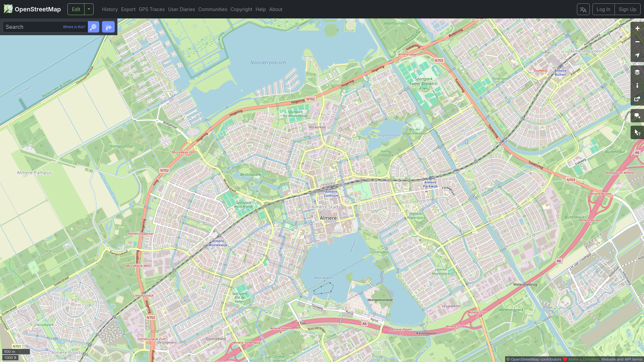The image size is (644, 362).
Task: Click the 'Almere' city label on map
Action: [328, 218]
